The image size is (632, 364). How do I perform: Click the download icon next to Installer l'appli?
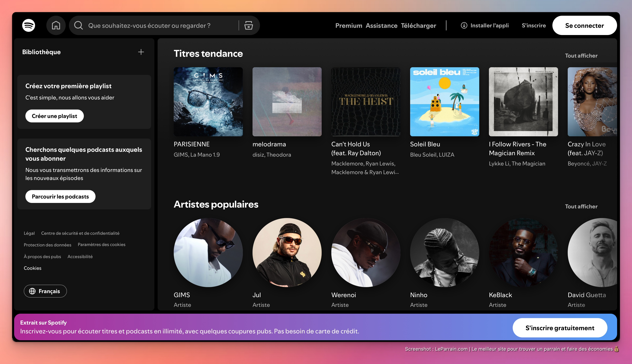click(x=464, y=25)
